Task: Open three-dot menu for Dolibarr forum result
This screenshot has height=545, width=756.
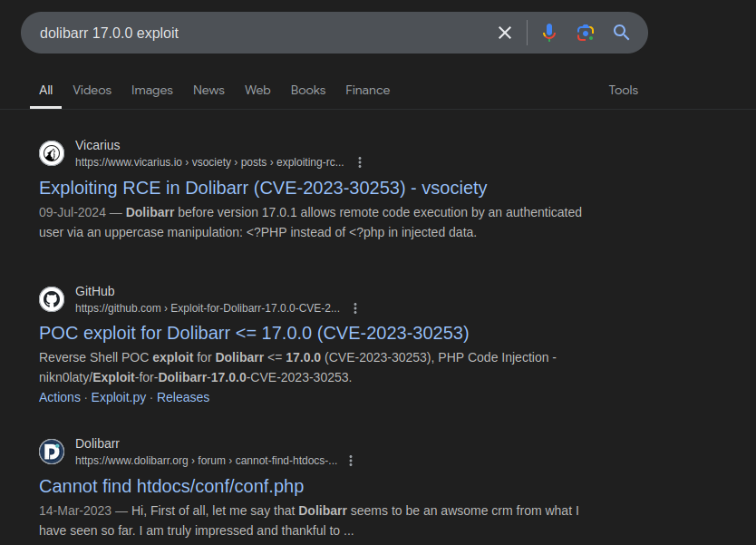Action: (351, 461)
